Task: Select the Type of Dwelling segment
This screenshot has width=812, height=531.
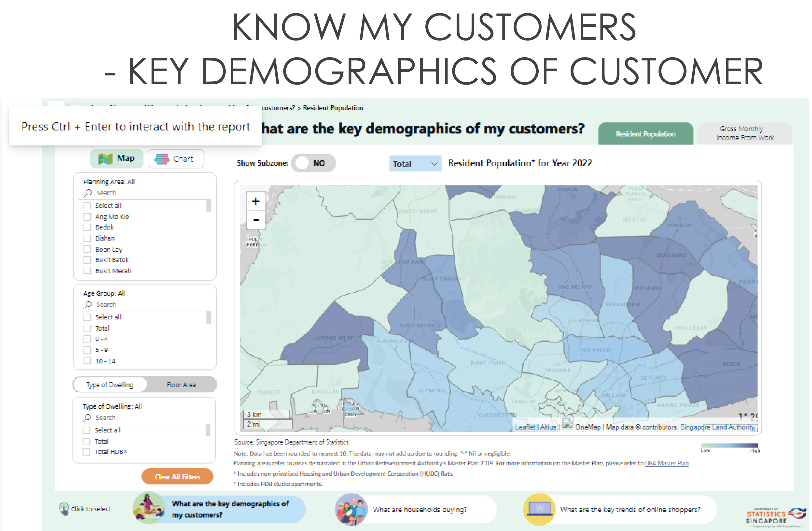Action: pyautogui.click(x=110, y=385)
